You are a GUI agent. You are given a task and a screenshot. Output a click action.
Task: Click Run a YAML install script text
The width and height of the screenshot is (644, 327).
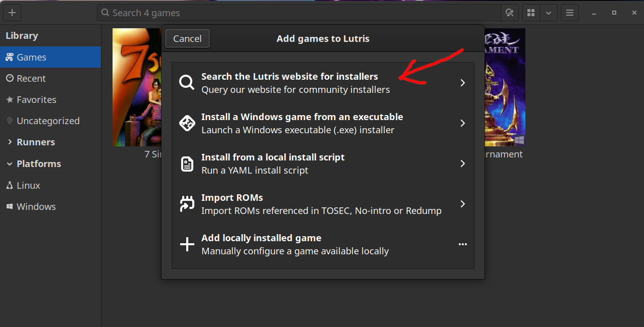tap(255, 170)
